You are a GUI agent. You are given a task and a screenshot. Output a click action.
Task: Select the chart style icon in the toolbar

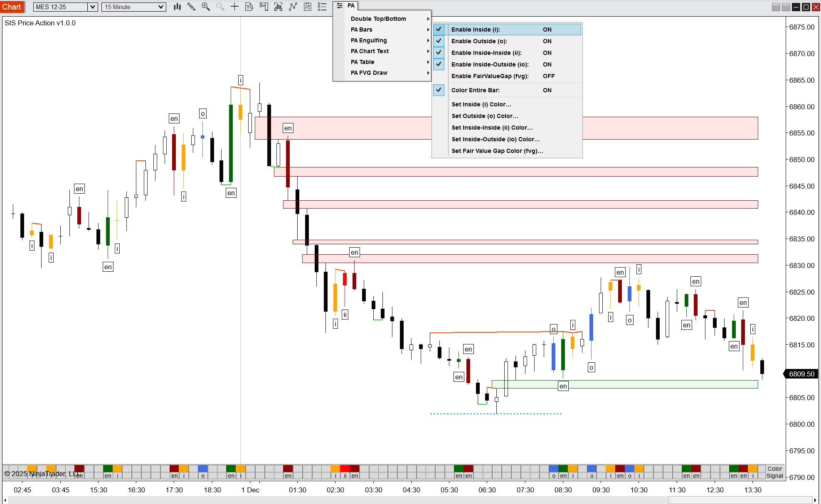click(x=177, y=7)
